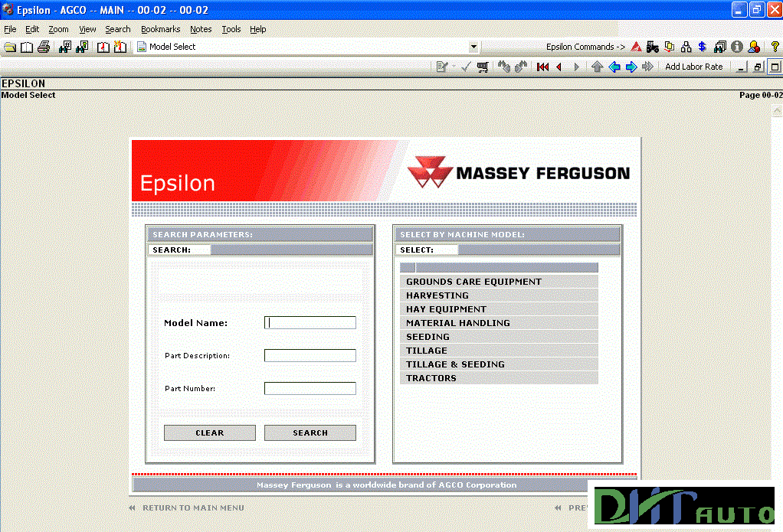
Task: Open the Search menu
Action: [x=118, y=29]
